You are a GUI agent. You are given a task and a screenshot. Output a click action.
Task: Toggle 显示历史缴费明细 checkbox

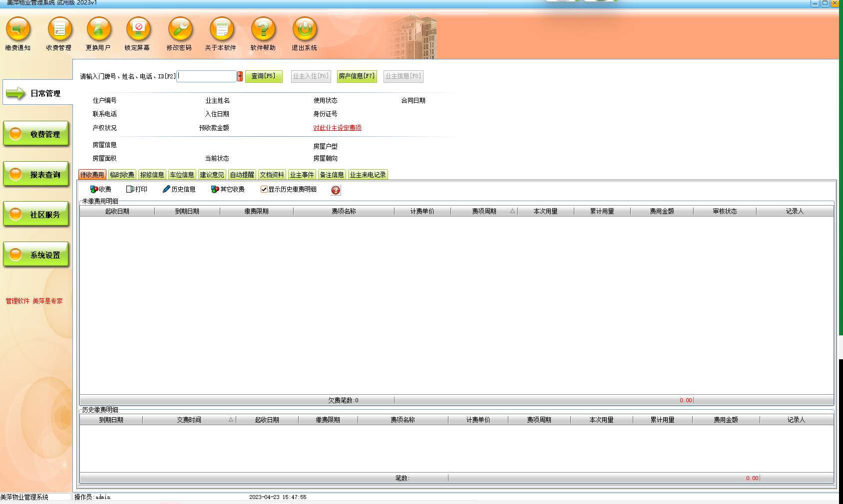(264, 190)
